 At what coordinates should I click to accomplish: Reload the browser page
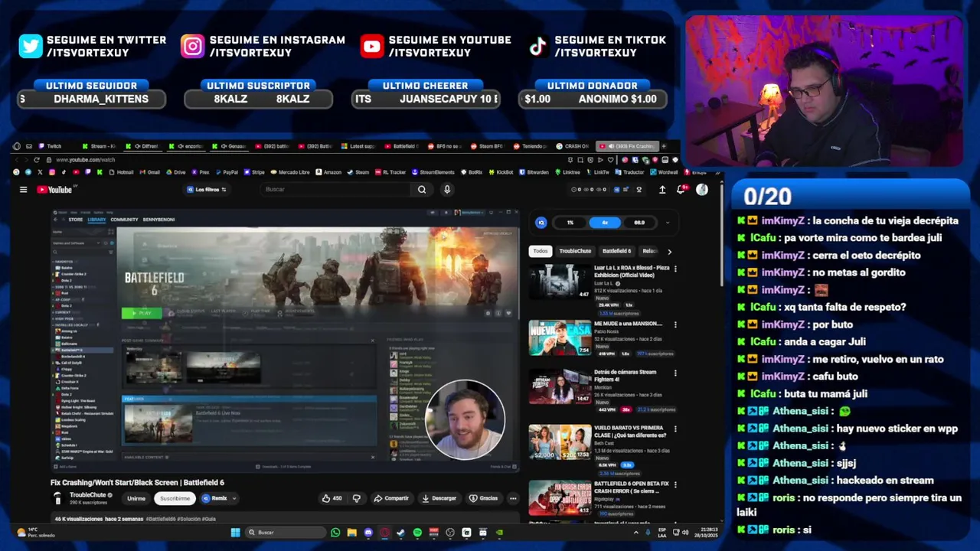tap(37, 160)
